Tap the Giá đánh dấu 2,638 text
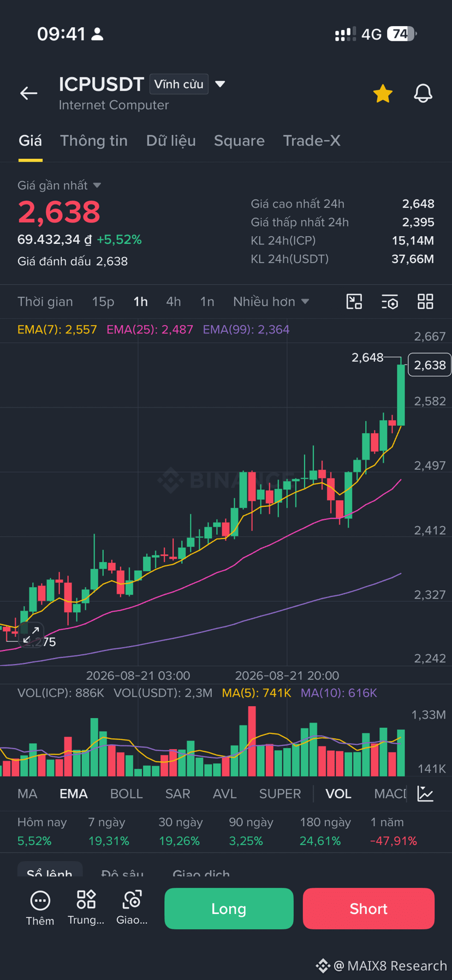Screen dimensions: 452x980 pos(73,261)
